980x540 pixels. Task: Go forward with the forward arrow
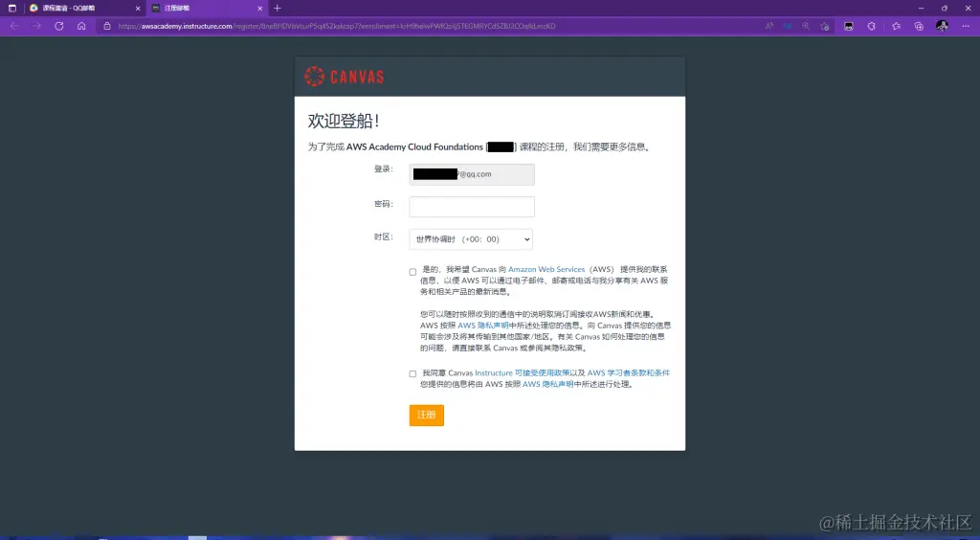(x=36, y=26)
